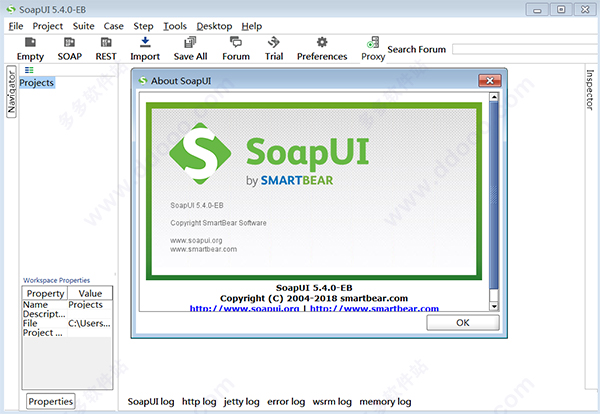Minimize the SoapUI main window
Image resolution: width=600 pixels, height=414 pixels.
[x=537, y=10]
